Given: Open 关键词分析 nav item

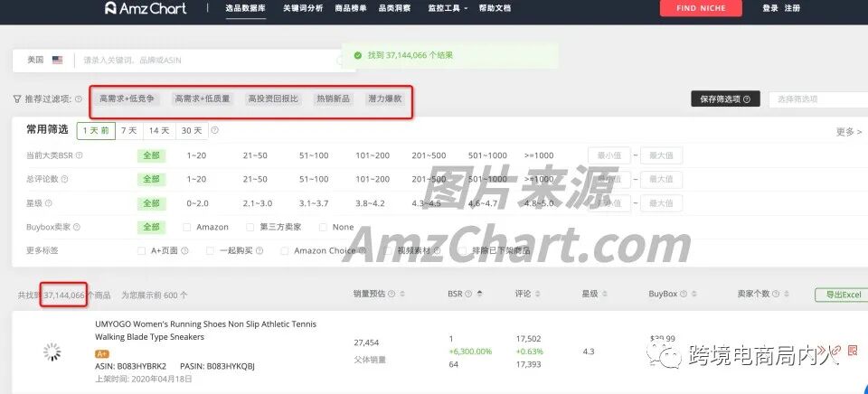Looking at the screenshot, I should pos(303,8).
